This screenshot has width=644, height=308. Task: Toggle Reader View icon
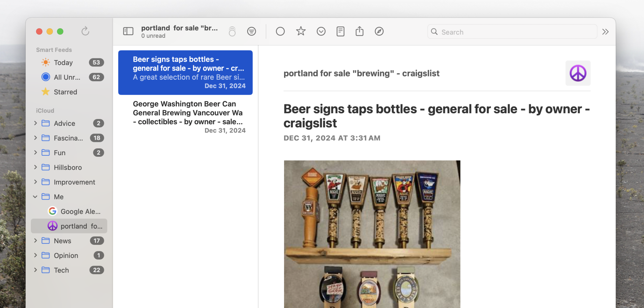point(340,31)
